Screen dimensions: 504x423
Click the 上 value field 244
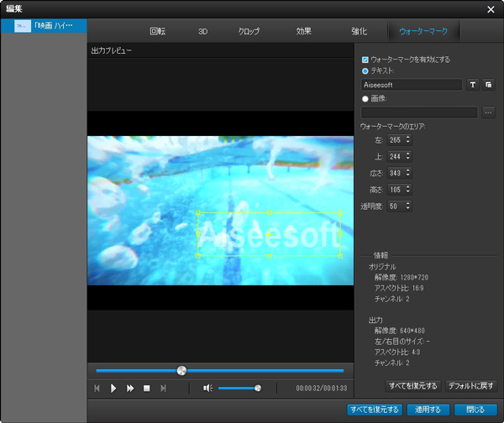[396, 156]
